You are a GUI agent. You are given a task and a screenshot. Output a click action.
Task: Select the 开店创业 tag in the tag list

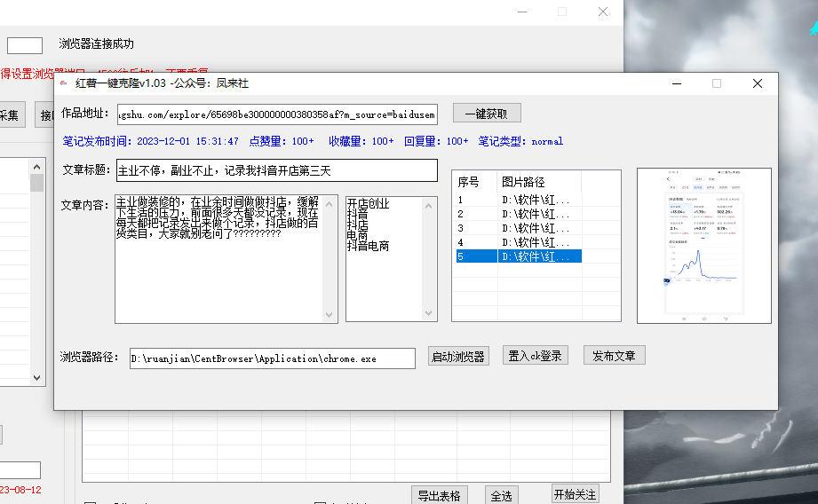click(368, 204)
